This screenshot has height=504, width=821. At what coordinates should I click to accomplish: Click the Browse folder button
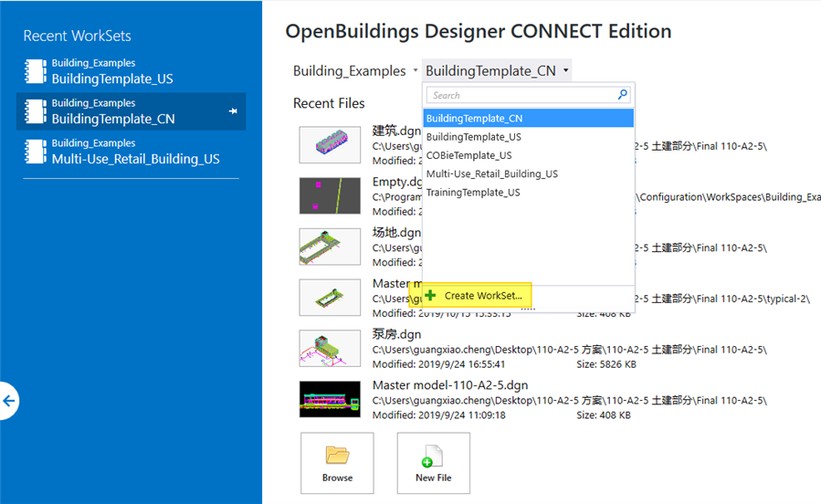337,463
